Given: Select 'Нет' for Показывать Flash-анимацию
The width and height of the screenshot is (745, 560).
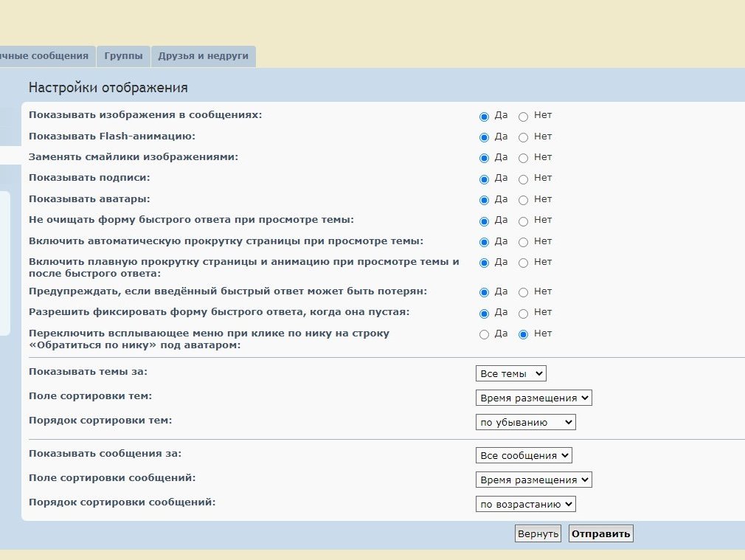Looking at the screenshot, I should click(524, 137).
